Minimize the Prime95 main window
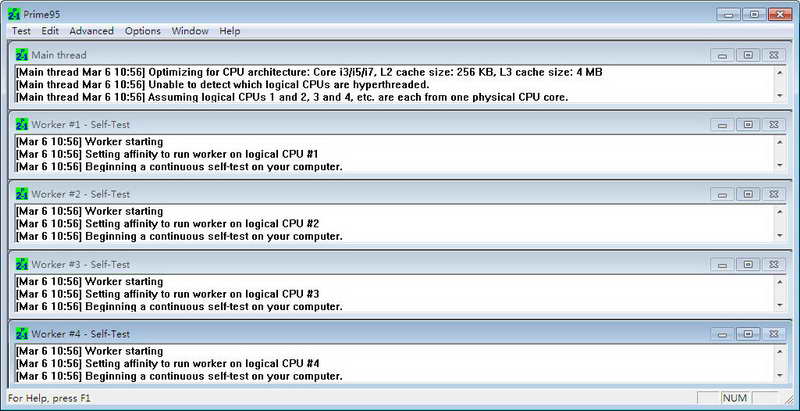800x411 pixels. (729, 14)
